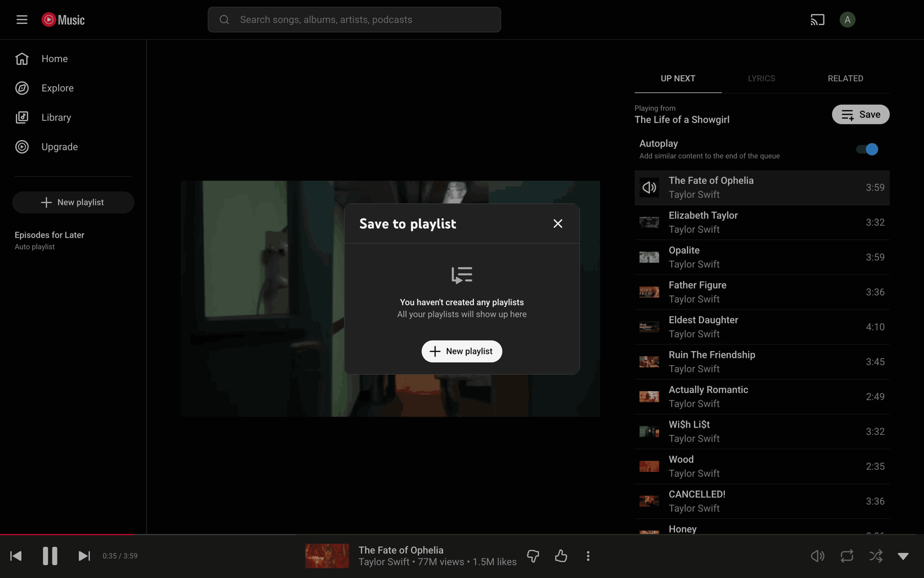Click the YouTube Music logo
Viewport: 924px width, 578px height.
[x=63, y=20]
